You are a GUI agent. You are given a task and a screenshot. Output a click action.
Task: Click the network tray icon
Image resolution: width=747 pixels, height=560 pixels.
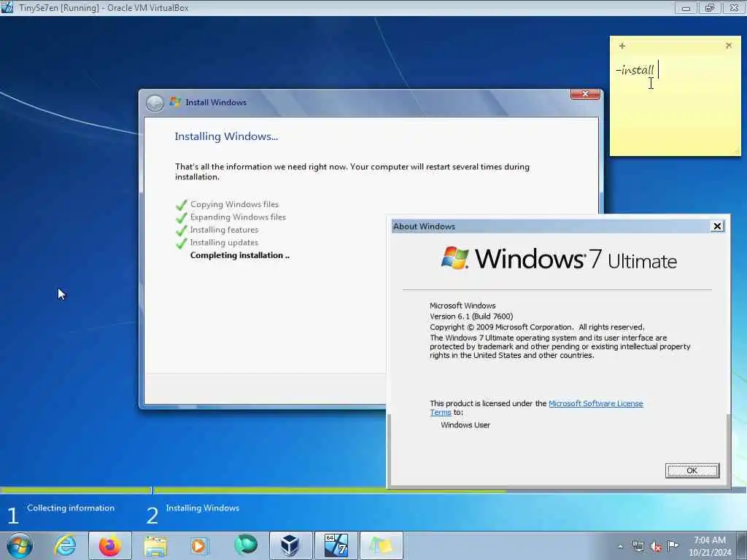pyautogui.click(x=638, y=547)
